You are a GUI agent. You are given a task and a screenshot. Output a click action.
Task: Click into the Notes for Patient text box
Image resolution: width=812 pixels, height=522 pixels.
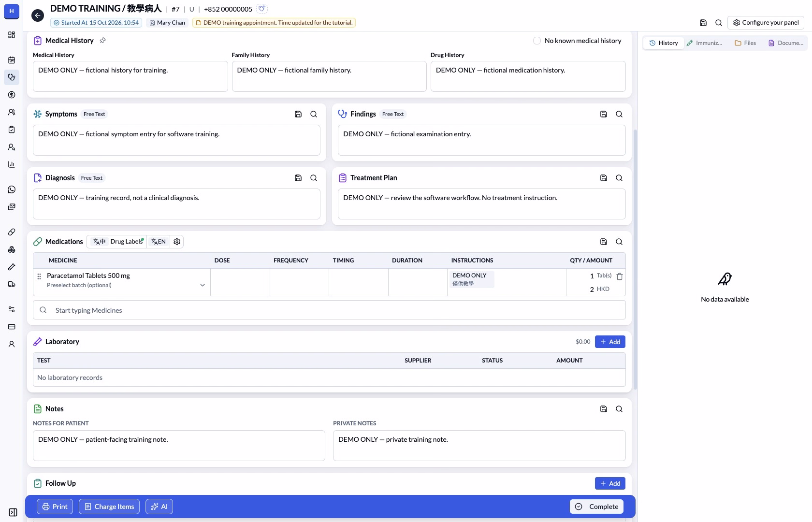[x=179, y=446]
